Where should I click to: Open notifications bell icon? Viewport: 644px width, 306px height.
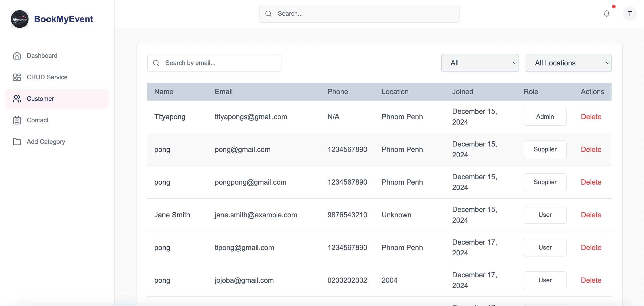[606, 13]
